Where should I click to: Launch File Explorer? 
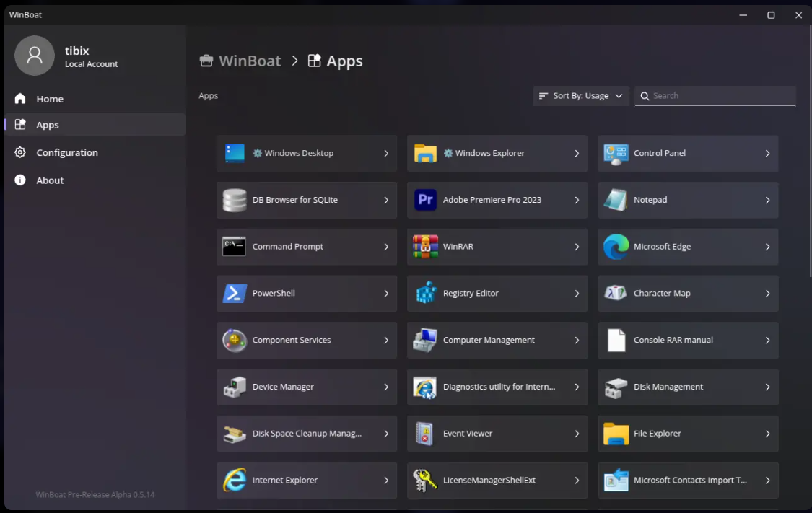tap(688, 434)
